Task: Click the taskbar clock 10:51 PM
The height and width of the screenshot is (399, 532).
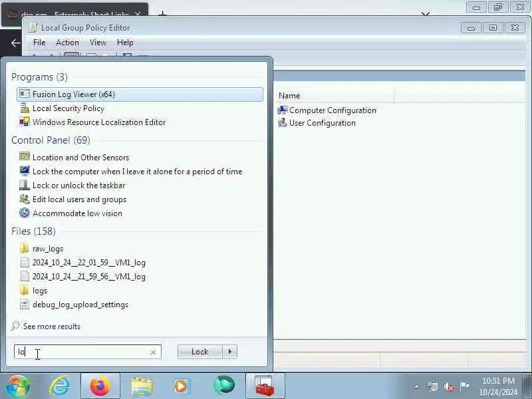Action: click(x=498, y=381)
